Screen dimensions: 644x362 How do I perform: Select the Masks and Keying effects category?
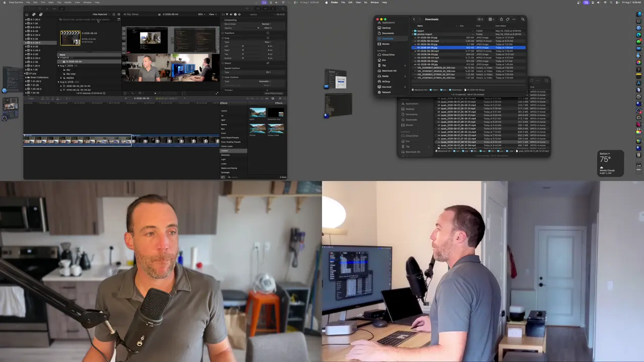pyautogui.click(x=229, y=168)
